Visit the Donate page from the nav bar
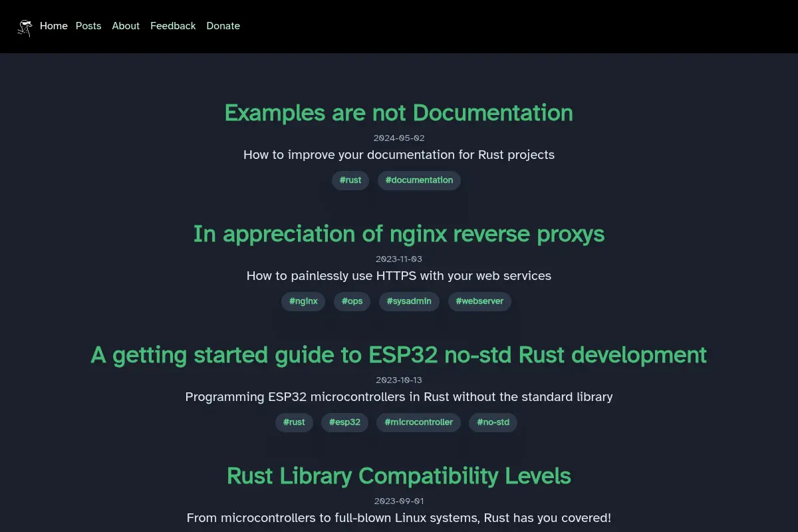This screenshot has width=798, height=532. click(223, 26)
